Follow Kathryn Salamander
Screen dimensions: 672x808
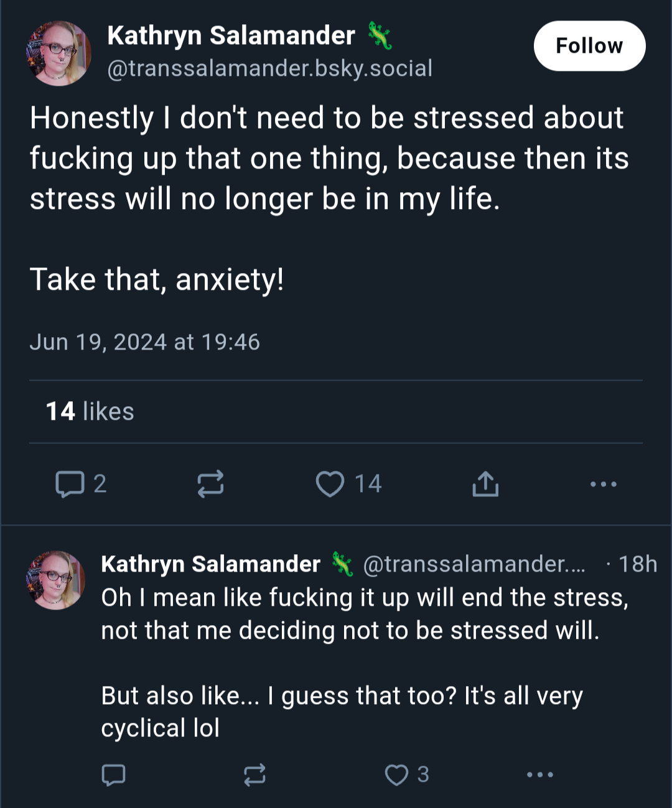click(x=589, y=46)
